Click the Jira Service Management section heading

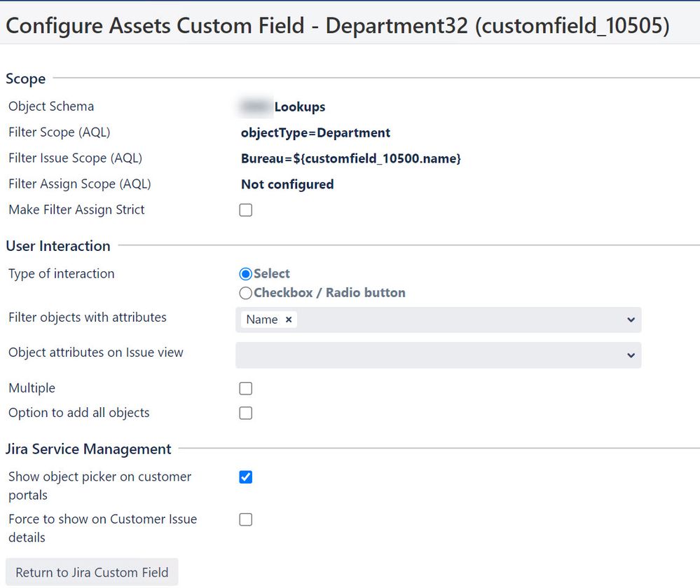click(88, 449)
